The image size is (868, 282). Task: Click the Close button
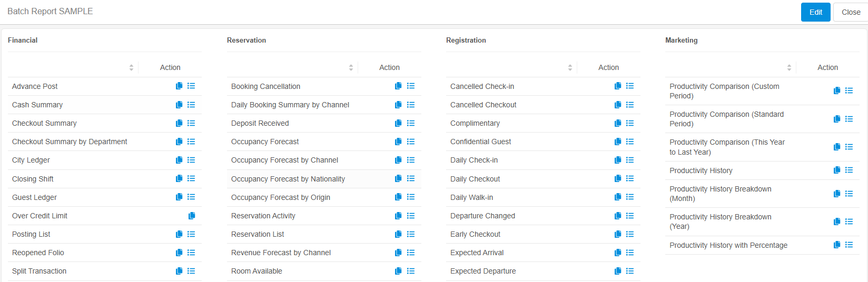coord(851,12)
